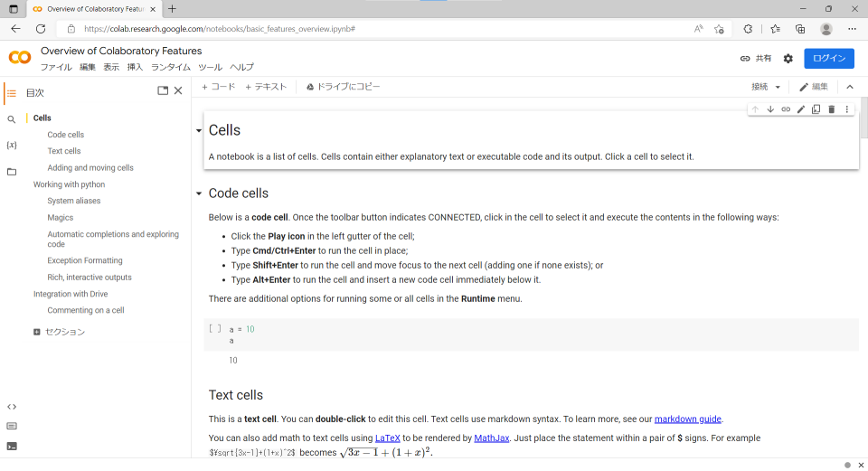This screenshot has height=471, width=868.
Task: Open the ファイル menu
Action: (56, 67)
